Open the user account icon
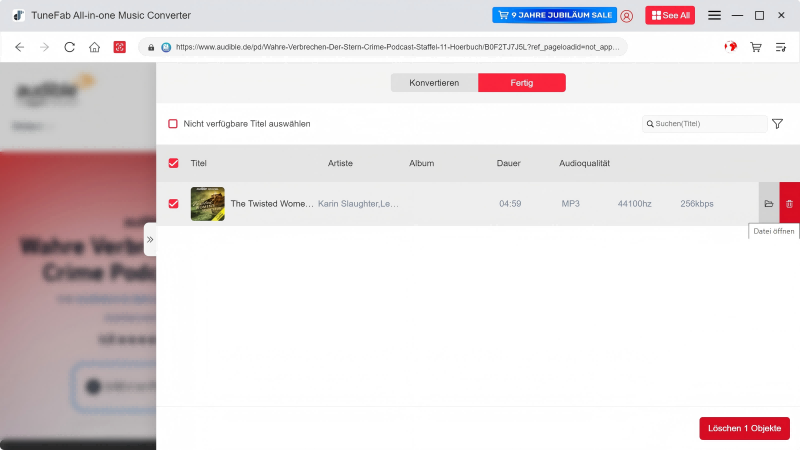The height and width of the screenshot is (450, 800). tap(627, 16)
